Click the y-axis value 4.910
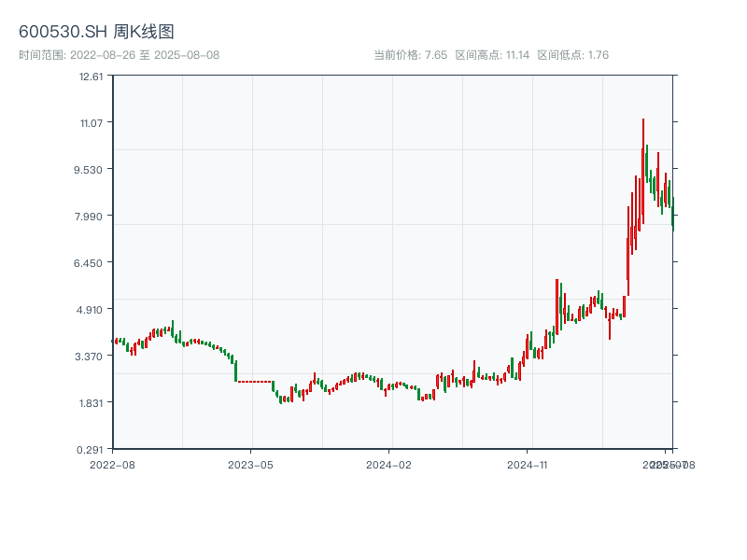747x560 pixels. point(89,310)
